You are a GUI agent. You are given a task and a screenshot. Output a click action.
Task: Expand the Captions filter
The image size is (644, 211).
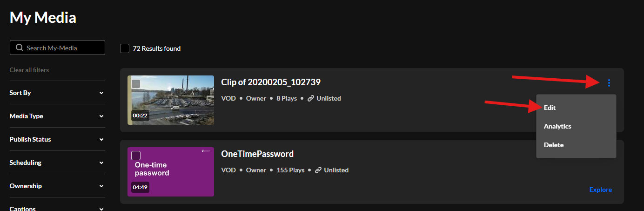[x=101, y=208]
